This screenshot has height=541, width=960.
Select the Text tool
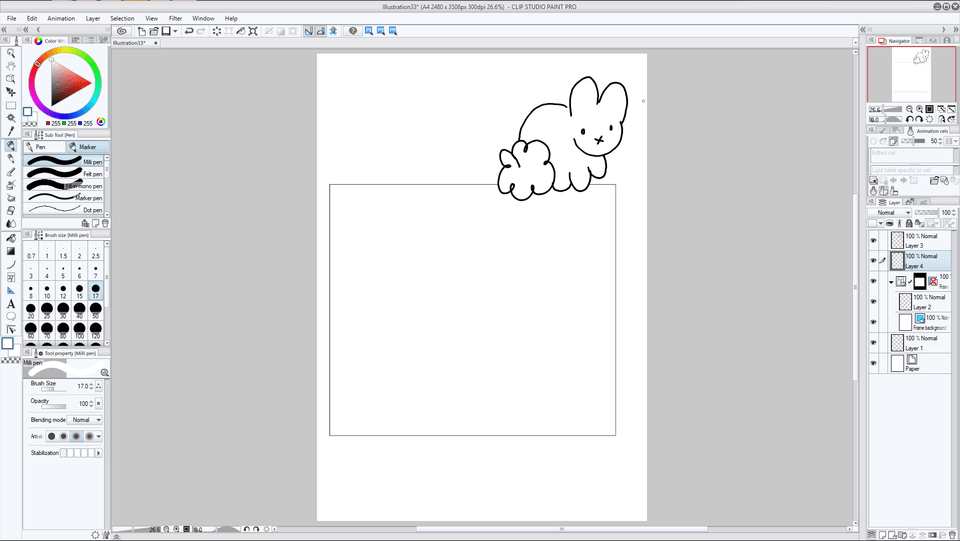11,304
